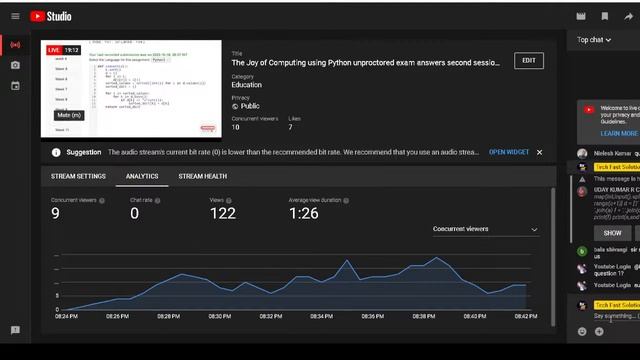
Task: Dismiss the Suggestion banner
Action: pos(540,152)
